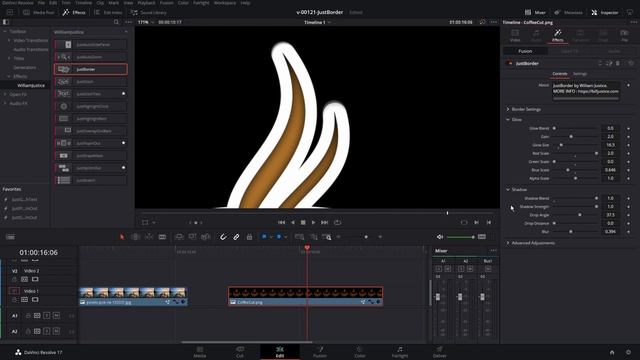This screenshot has height=360, width=640.
Task: Select the Fusion sub-tab in Inspector effects
Action: pos(525,51)
